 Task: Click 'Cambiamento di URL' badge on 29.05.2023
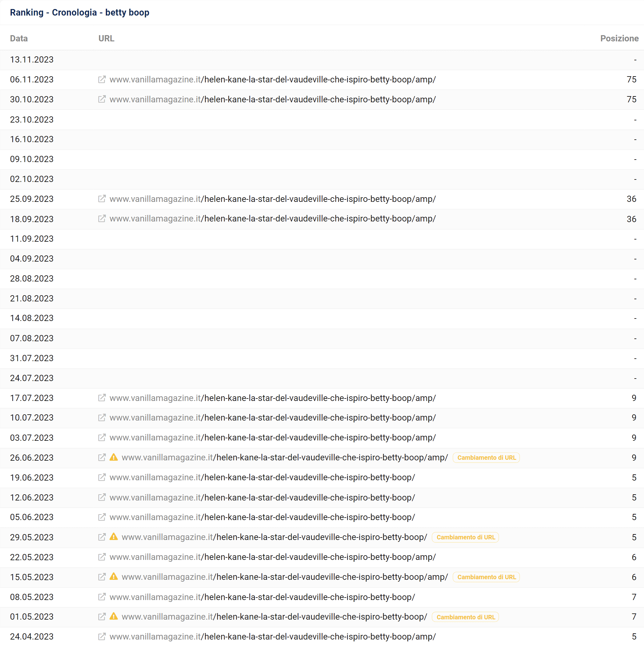(x=465, y=537)
